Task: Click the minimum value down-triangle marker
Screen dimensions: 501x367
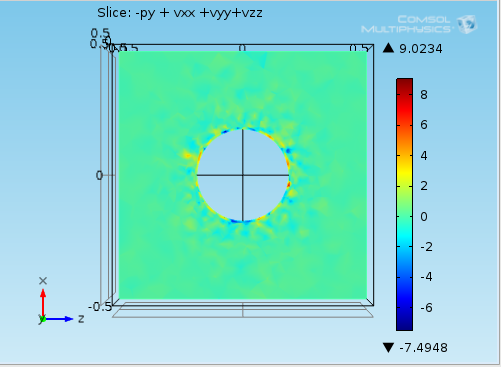Action: pyautogui.click(x=388, y=348)
